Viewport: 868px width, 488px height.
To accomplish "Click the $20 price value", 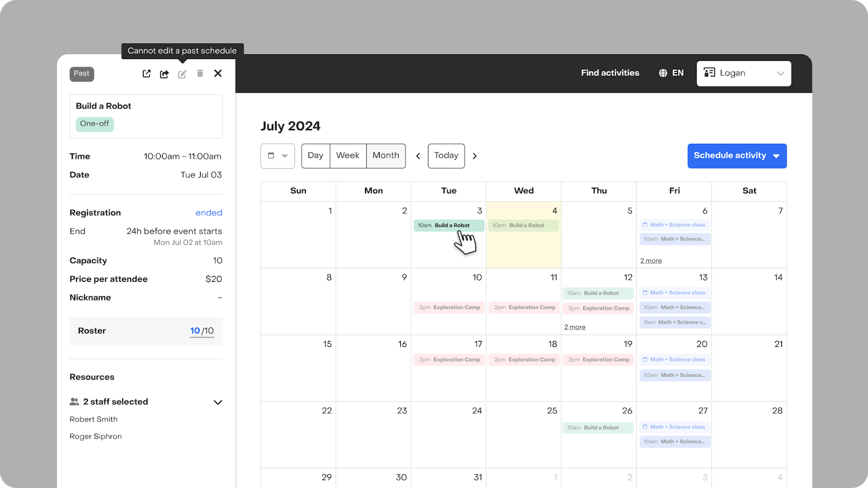I will click(214, 279).
